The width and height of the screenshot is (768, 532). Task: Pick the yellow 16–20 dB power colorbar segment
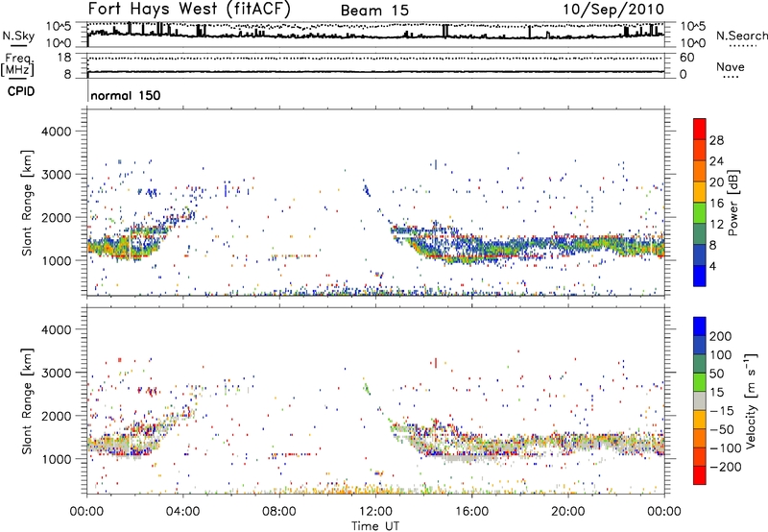[x=700, y=192]
